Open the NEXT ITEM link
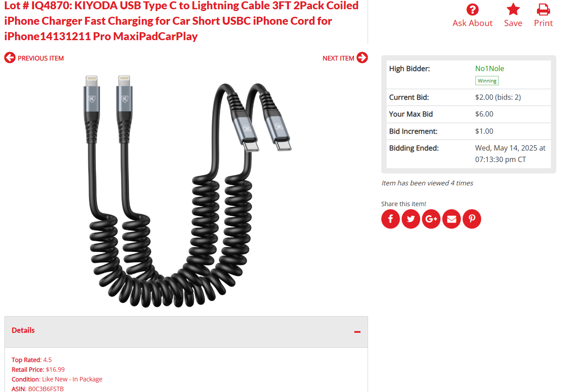Image resolution: width=566 pixels, height=392 pixels. [x=338, y=58]
